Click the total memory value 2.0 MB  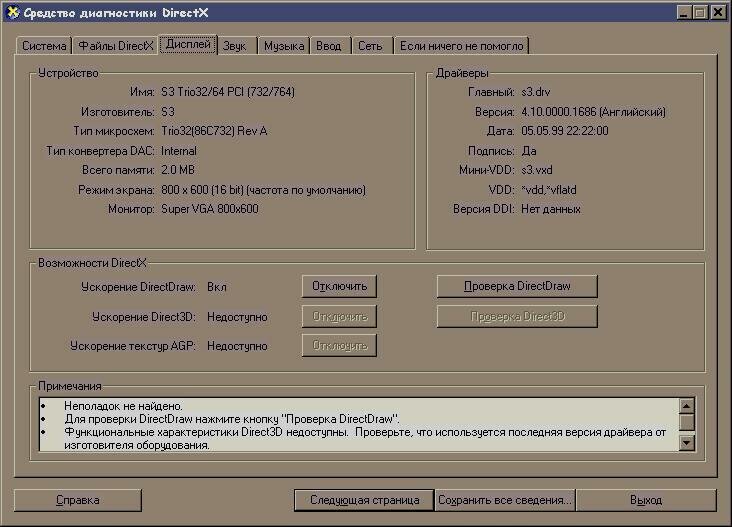pyautogui.click(x=178, y=170)
